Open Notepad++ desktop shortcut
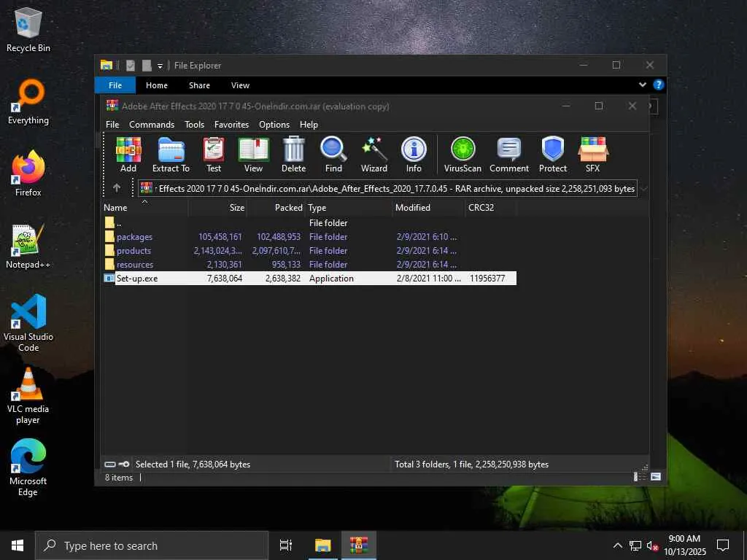 (x=28, y=246)
